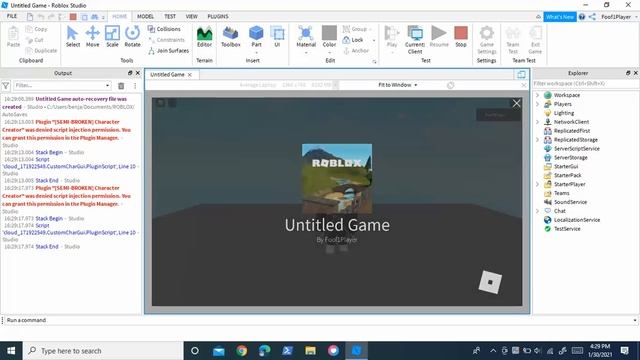Click the help question mark icon
640x360 pixels.
(x=582, y=17)
